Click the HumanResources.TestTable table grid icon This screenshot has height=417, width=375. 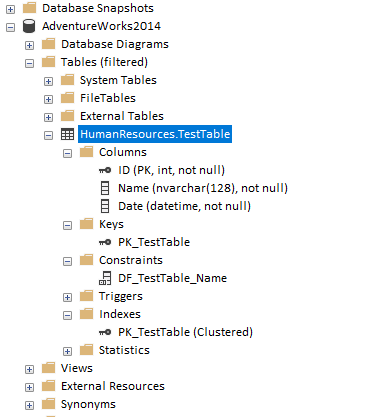[x=67, y=134]
